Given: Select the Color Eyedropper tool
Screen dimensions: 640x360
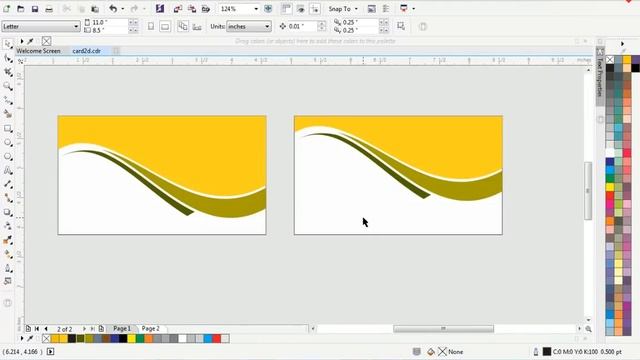Looking at the screenshot, I should [x=7, y=240].
